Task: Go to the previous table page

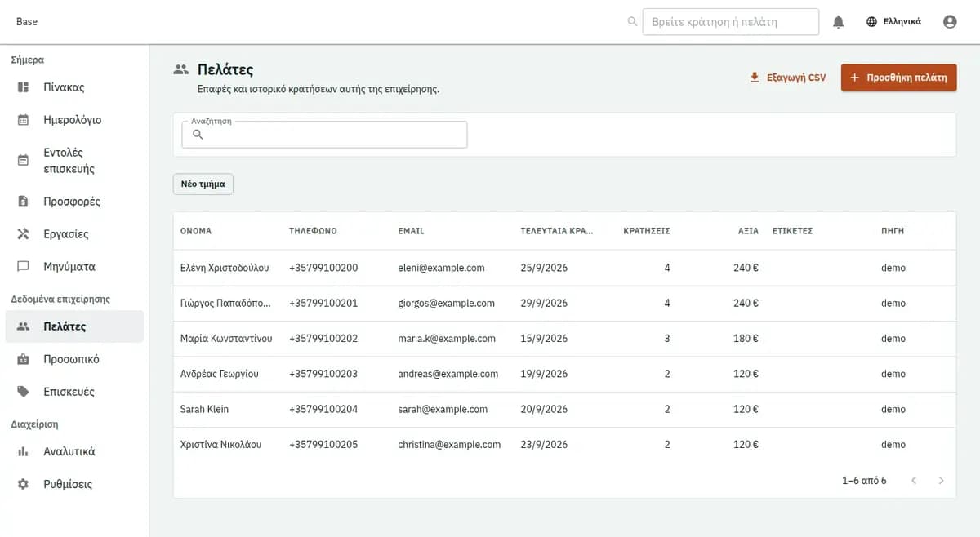Action: pyautogui.click(x=914, y=481)
